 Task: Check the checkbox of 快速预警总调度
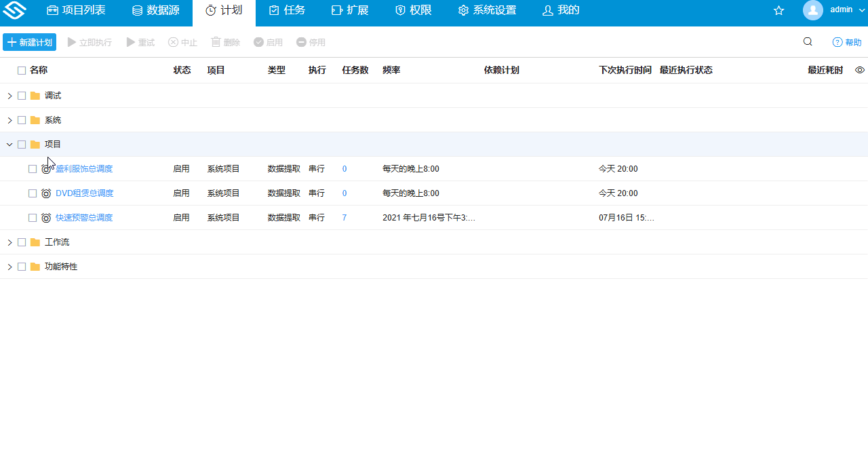pyautogui.click(x=32, y=217)
